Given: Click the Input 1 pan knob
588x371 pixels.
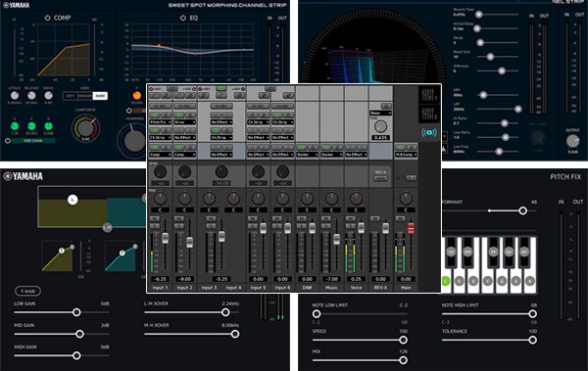Looking at the screenshot, I should [x=160, y=199].
